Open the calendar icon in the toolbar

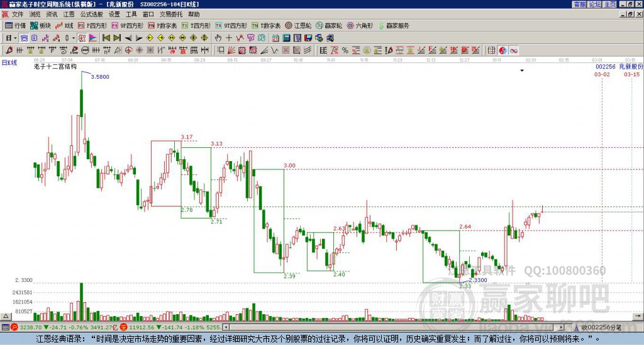tap(275, 38)
